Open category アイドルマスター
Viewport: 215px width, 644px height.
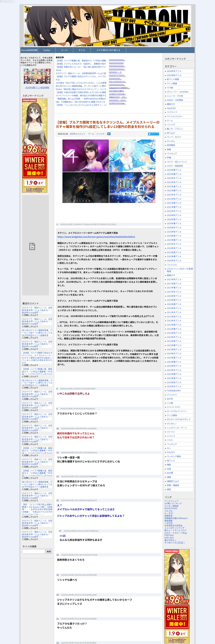pyautogui.click(x=175, y=116)
